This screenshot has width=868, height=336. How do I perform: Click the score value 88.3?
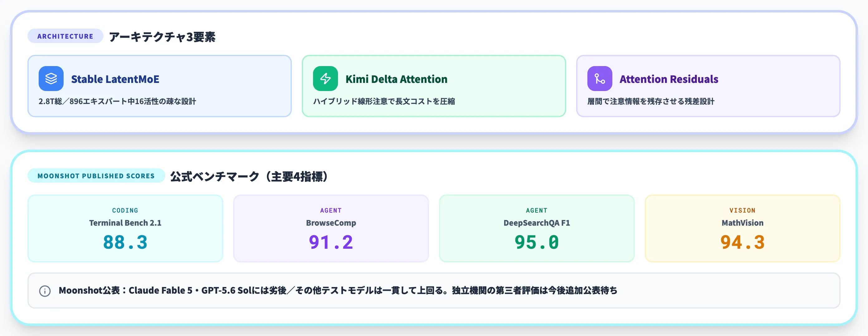coord(125,242)
